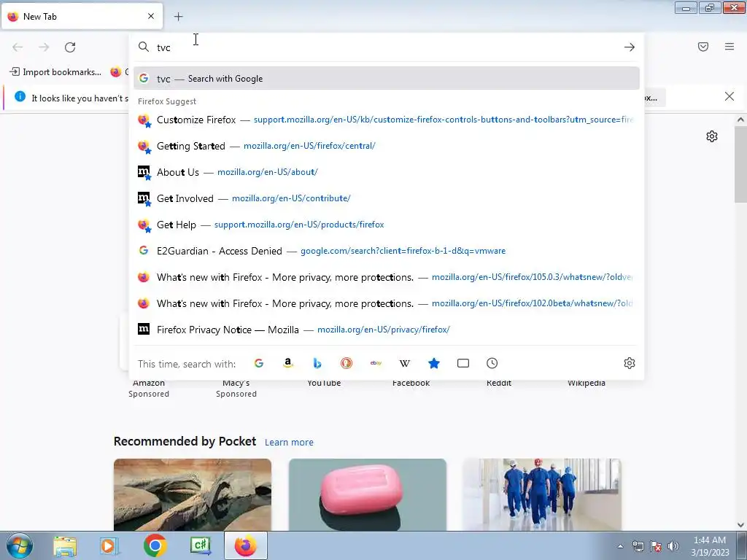This screenshot has height=560, width=747.
Task: Open Windows Media Player from taskbar
Action: coord(109,545)
